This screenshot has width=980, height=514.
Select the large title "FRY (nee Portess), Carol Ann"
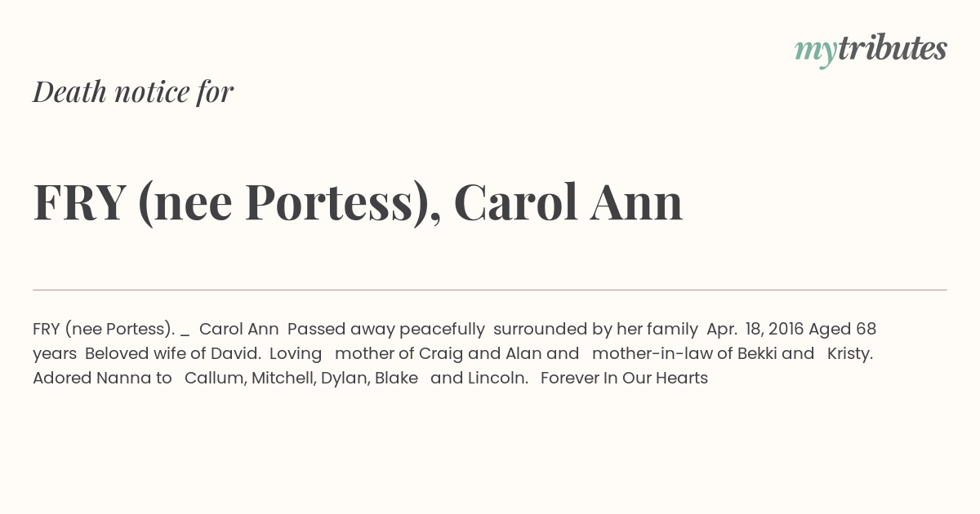pyautogui.click(x=358, y=202)
